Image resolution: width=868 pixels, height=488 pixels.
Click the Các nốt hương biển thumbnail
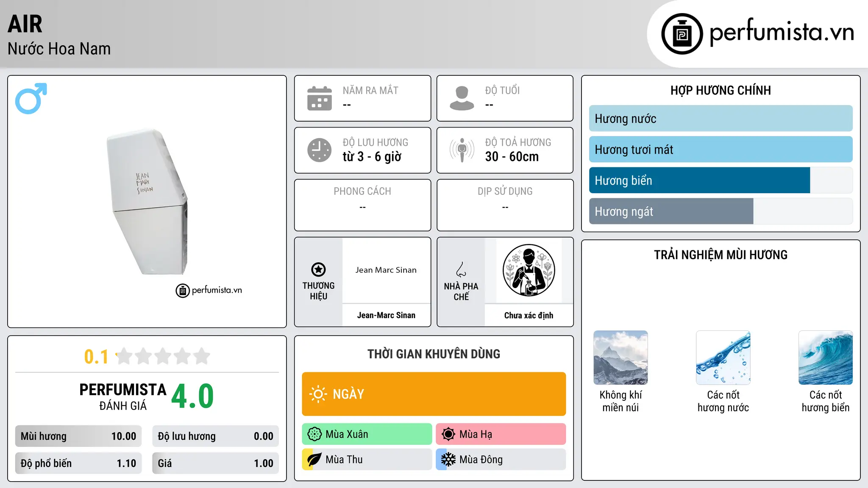coord(826,358)
